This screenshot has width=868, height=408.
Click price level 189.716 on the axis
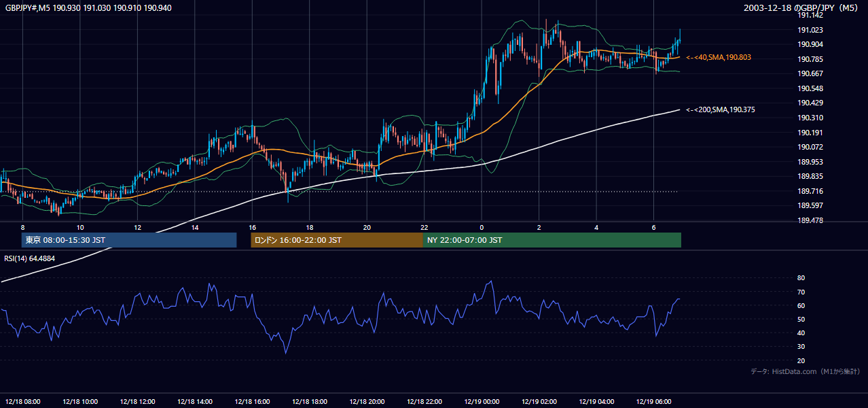coord(810,191)
